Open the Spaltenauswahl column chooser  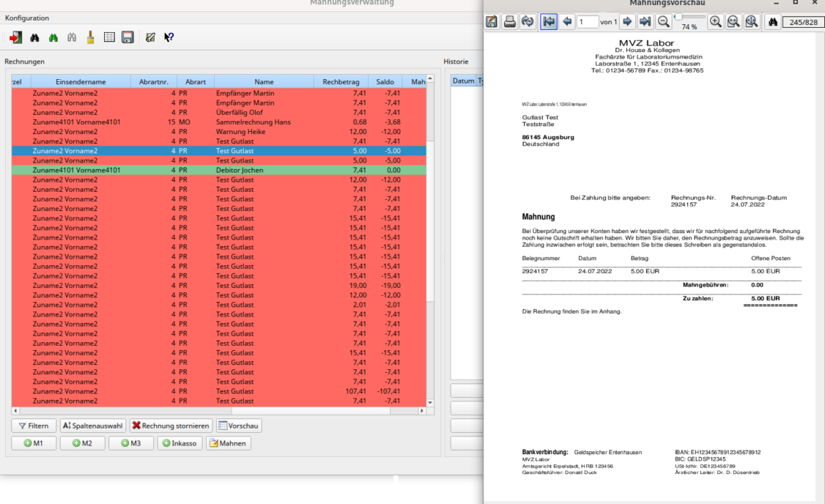click(x=92, y=426)
